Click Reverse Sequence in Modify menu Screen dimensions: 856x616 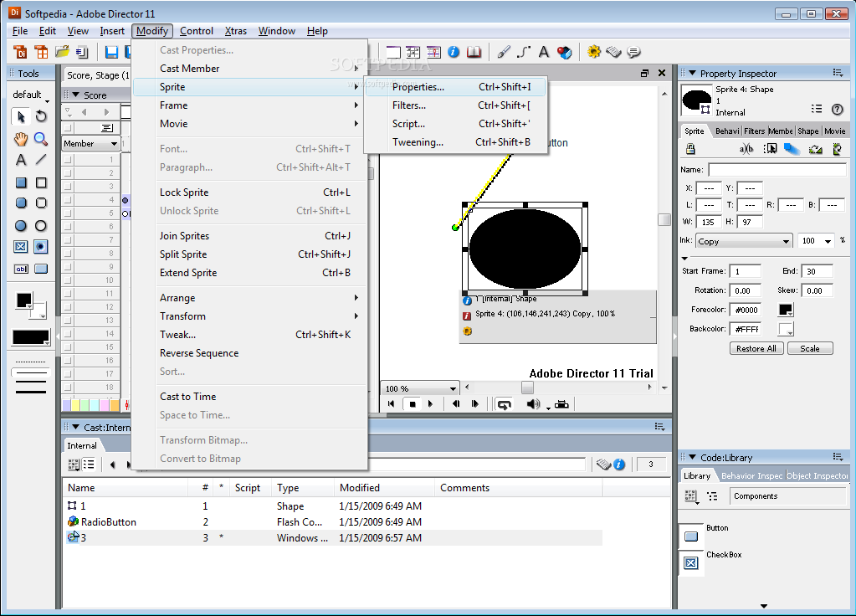pyautogui.click(x=250, y=353)
